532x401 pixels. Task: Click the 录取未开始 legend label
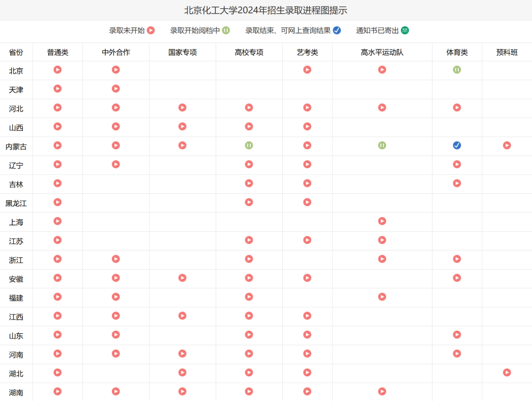(x=127, y=31)
